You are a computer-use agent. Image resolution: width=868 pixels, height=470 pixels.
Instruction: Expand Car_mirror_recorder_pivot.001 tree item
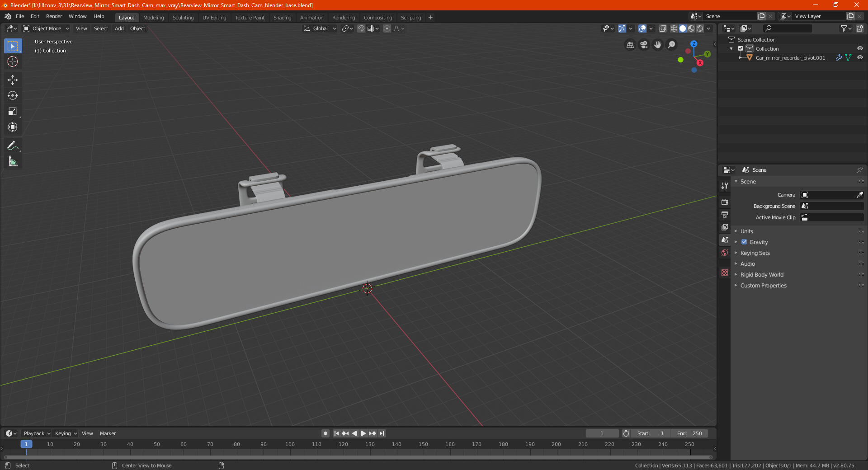tap(740, 57)
